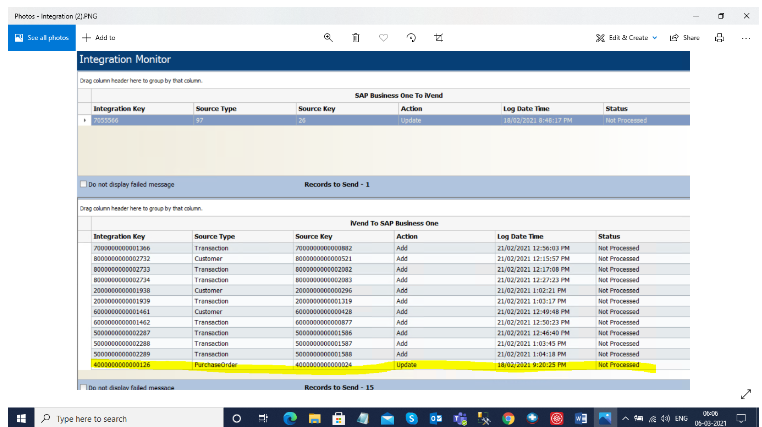Viewport: 762px width, 427px height.
Task: Open Mail app from taskbar
Action: click(x=387, y=418)
